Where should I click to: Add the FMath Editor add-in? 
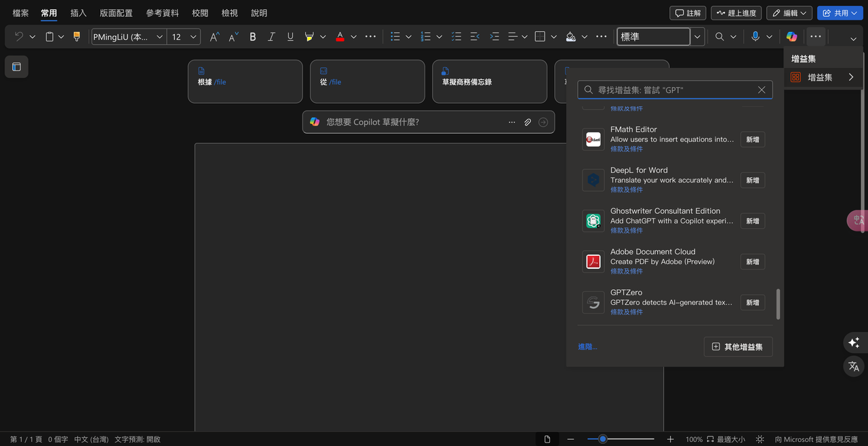tap(753, 140)
